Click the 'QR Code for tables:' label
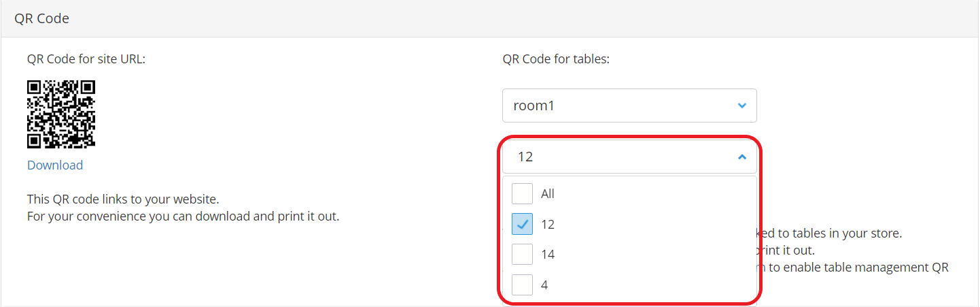This screenshot has height=307, width=980. click(x=556, y=59)
